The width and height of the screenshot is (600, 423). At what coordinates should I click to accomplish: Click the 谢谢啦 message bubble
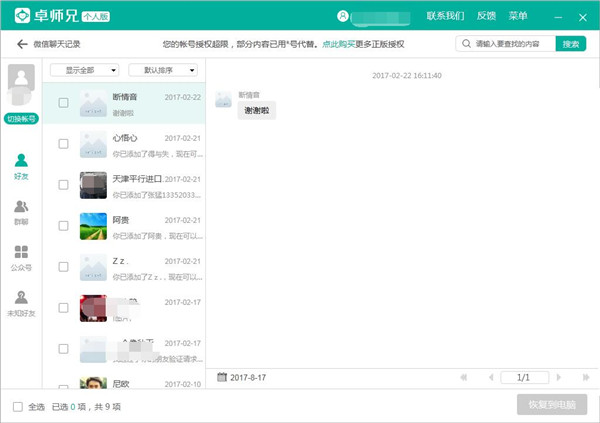[x=257, y=111]
